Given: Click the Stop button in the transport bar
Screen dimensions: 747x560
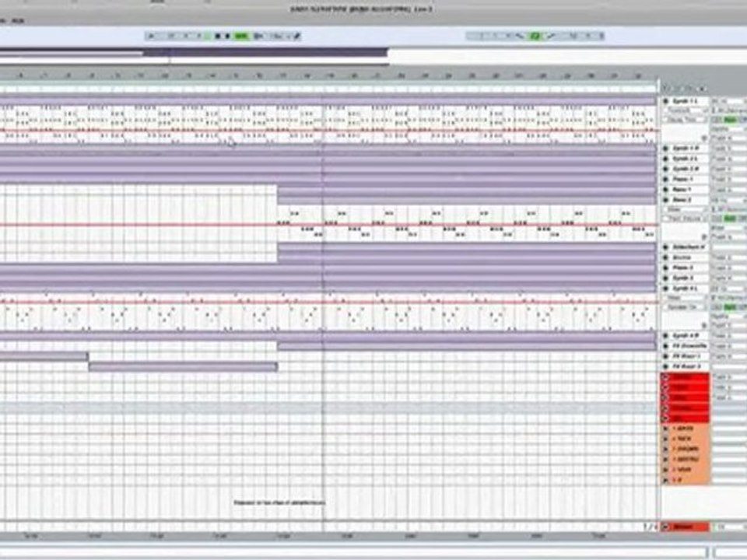Looking at the screenshot, I should 218,36.
